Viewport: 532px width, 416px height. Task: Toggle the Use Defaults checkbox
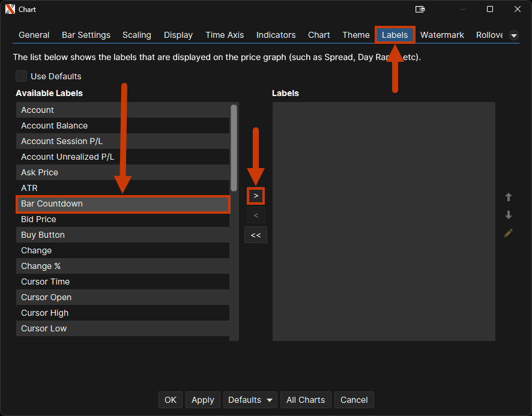pyautogui.click(x=22, y=76)
